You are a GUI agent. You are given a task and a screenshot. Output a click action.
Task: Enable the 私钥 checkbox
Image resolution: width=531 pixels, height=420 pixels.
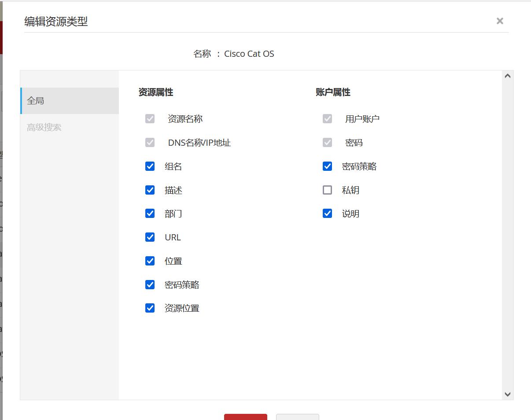click(327, 190)
